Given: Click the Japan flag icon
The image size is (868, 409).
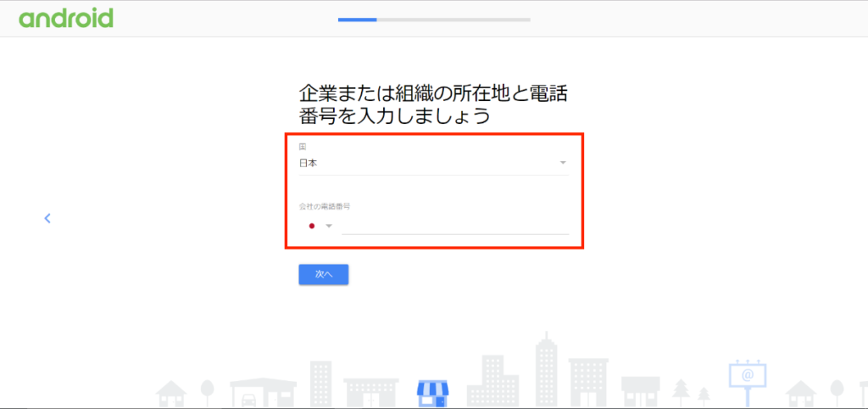Looking at the screenshot, I should (312, 226).
